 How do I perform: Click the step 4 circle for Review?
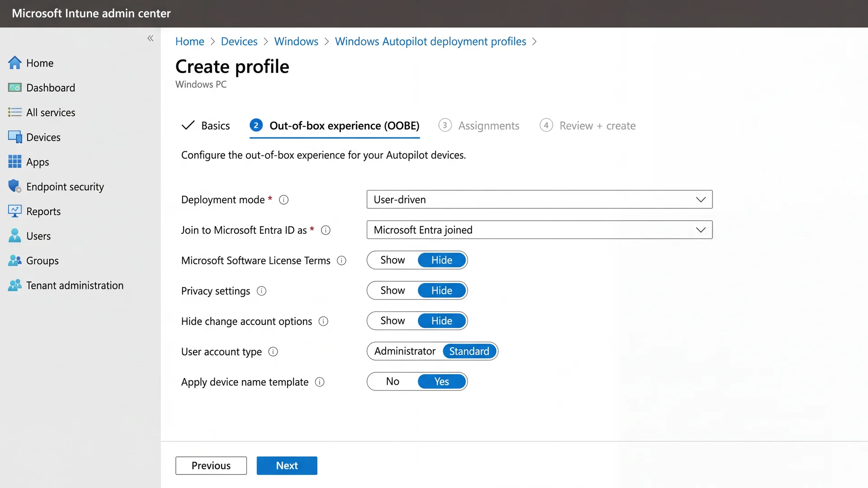click(546, 125)
